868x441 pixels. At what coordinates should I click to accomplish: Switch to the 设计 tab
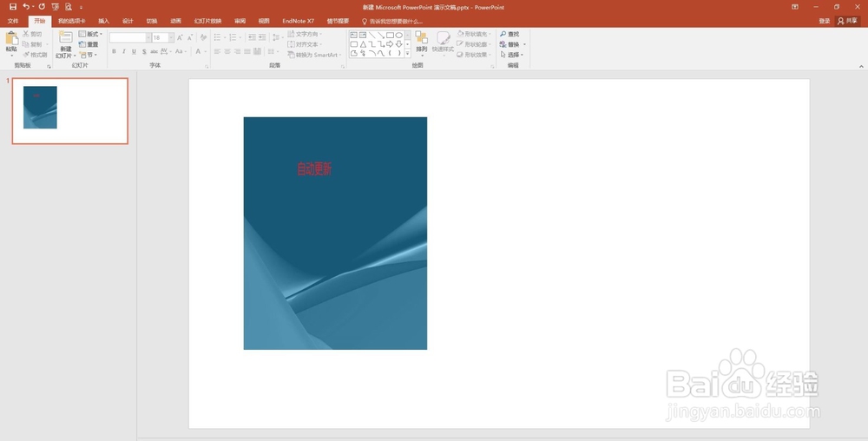[x=128, y=21]
